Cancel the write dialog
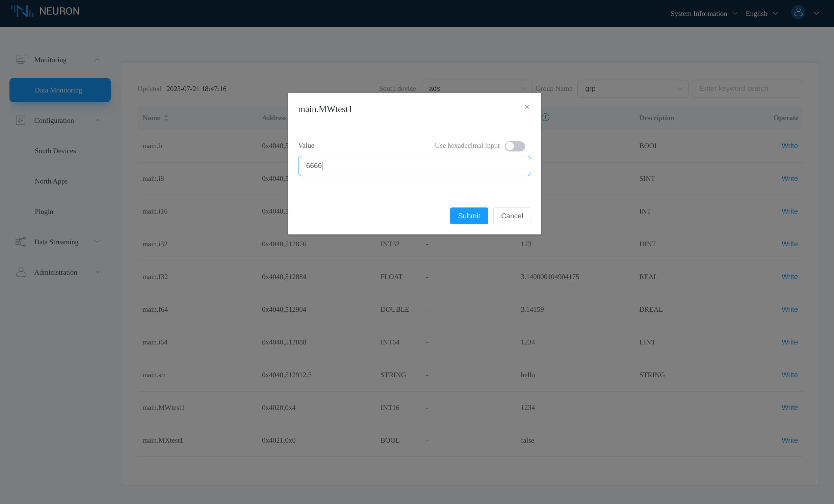The height and width of the screenshot is (504, 834). click(512, 216)
